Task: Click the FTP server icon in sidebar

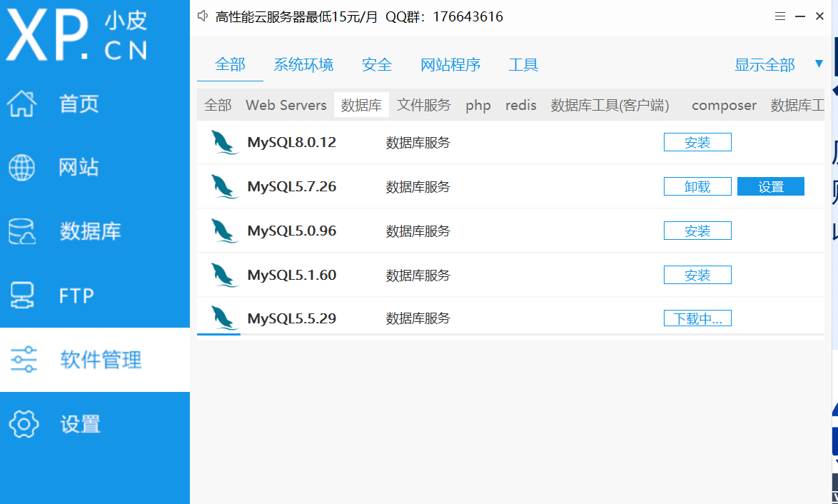Action: point(22,296)
